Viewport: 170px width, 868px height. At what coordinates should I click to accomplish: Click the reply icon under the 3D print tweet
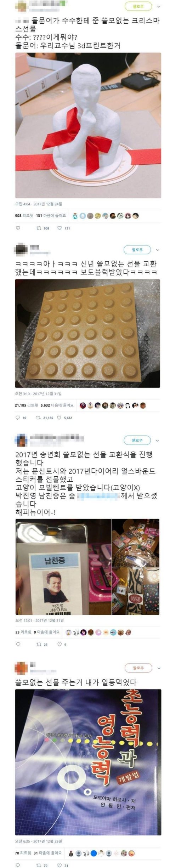click(18, 228)
